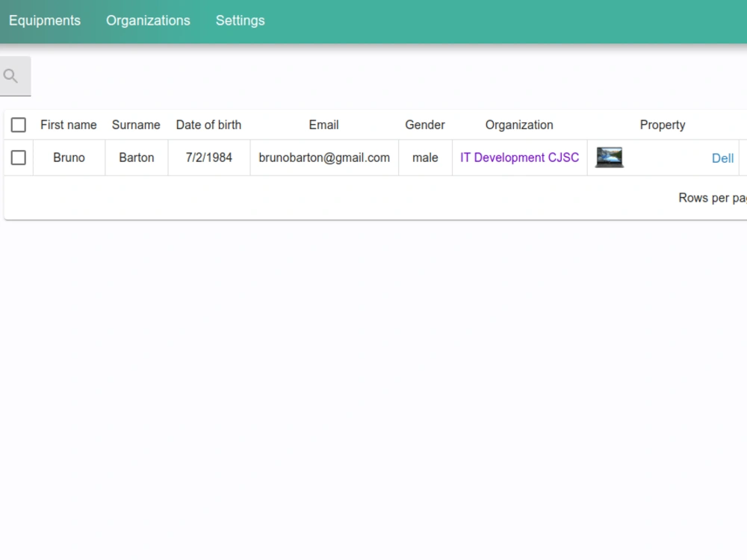Screen dimensions: 747x560
Task: Toggle the select-all header checkbox
Action: [x=19, y=125]
